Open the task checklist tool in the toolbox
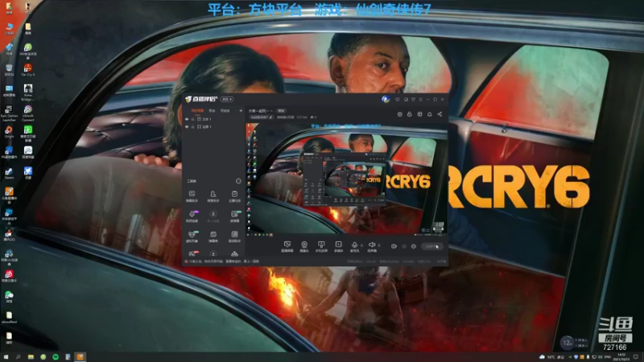 pyautogui.click(x=234, y=196)
